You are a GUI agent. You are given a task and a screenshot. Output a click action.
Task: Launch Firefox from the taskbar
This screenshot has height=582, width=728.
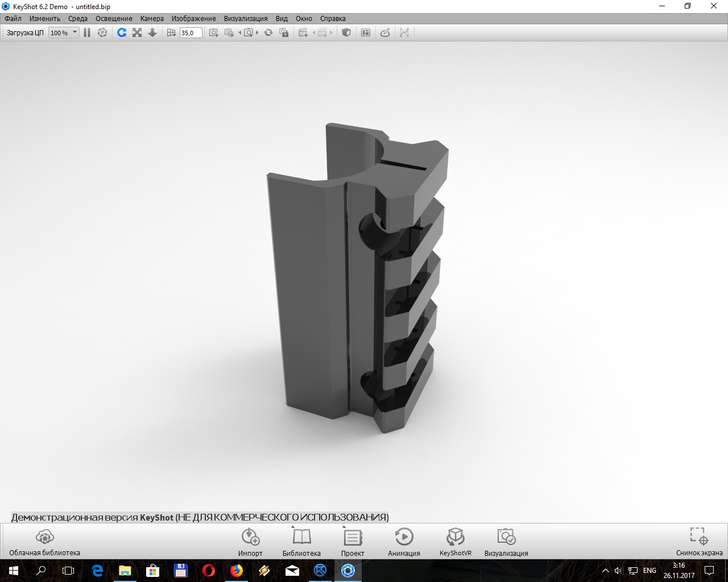click(x=236, y=571)
